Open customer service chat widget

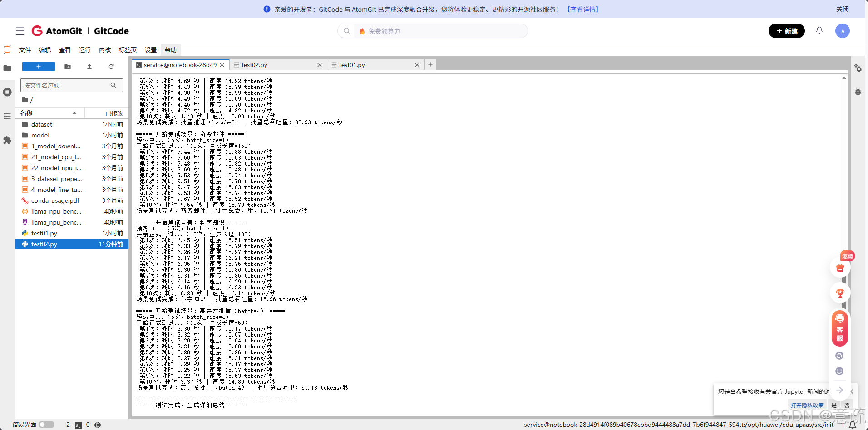[x=840, y=328]
